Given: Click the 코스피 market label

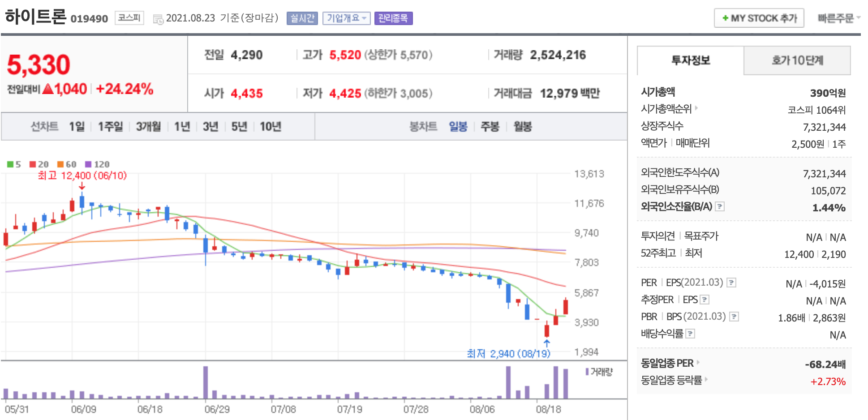Looking at the screenshot, I should pyautogui.click(x=129, y=18).
